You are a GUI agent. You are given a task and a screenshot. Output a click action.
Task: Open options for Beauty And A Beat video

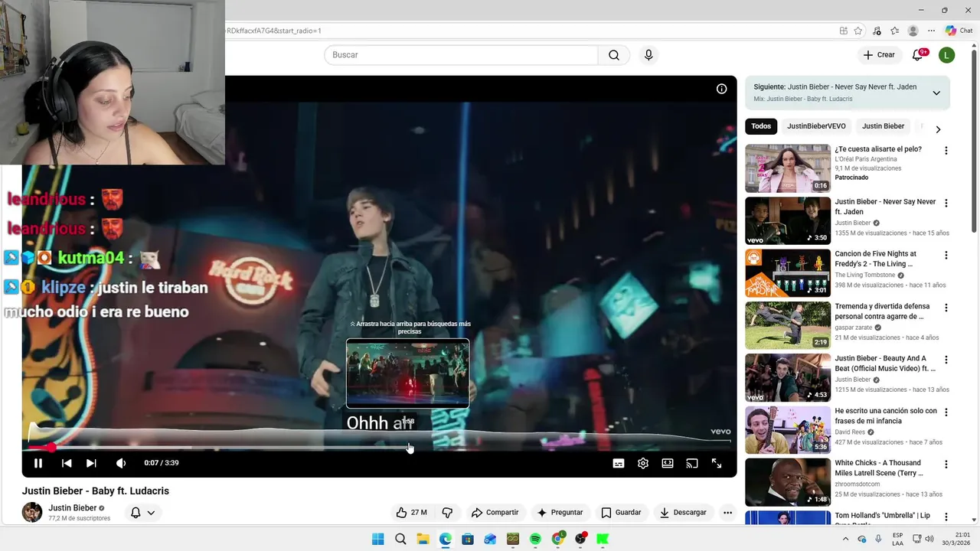(x=946, y=360)
